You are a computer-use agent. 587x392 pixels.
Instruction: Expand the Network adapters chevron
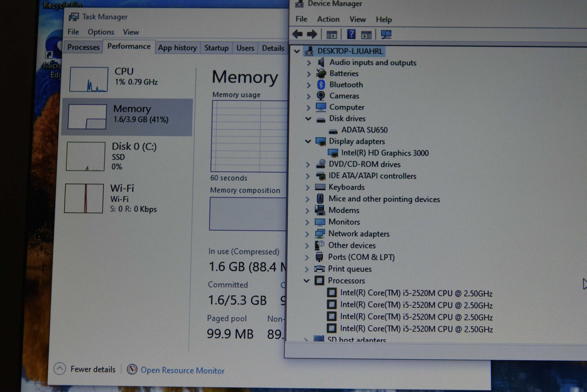click(307, 234)
